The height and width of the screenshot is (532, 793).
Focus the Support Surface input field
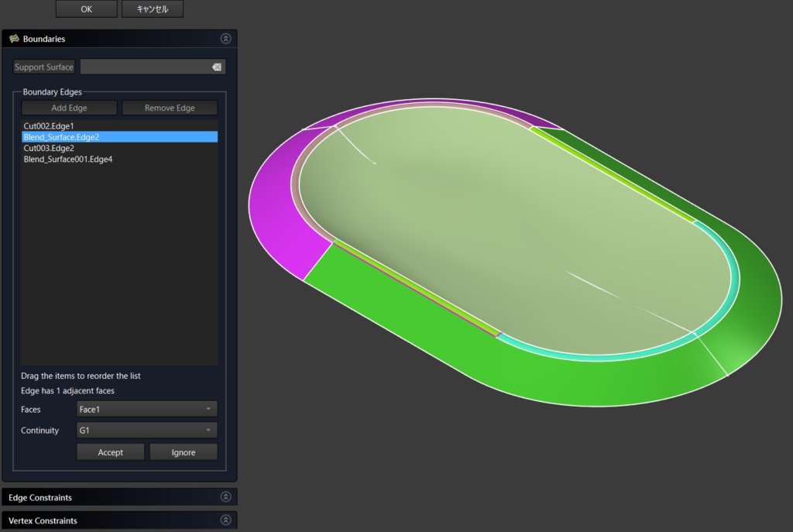tap(145, 67)
